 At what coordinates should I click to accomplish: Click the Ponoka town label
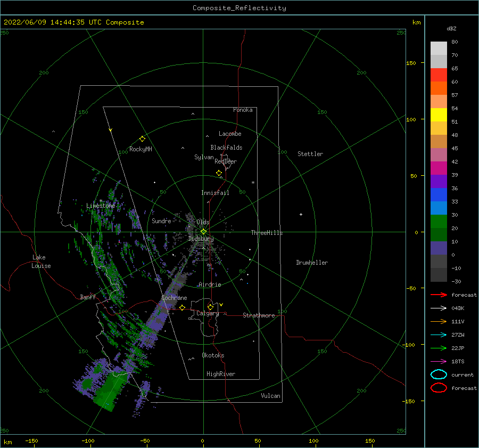tap(243, 110)
